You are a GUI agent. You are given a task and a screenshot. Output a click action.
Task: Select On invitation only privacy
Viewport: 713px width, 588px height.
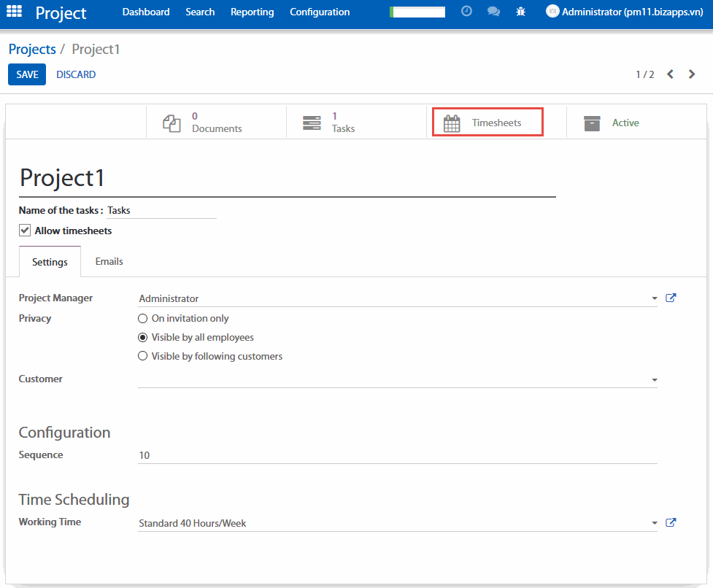[x=143, y=319]
